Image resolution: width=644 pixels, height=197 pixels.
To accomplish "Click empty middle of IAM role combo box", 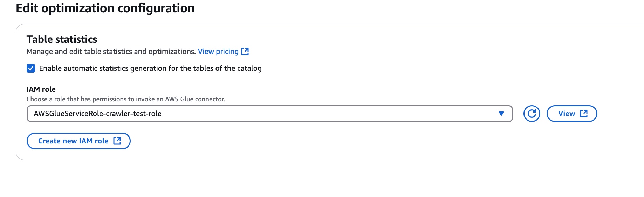I will pyautogui.click(x=315, y=114).
